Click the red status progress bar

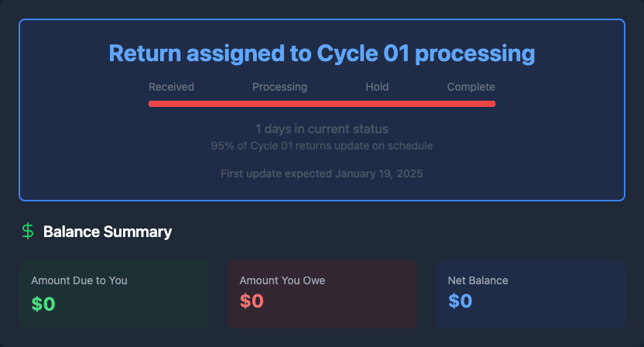coord(322,103)
